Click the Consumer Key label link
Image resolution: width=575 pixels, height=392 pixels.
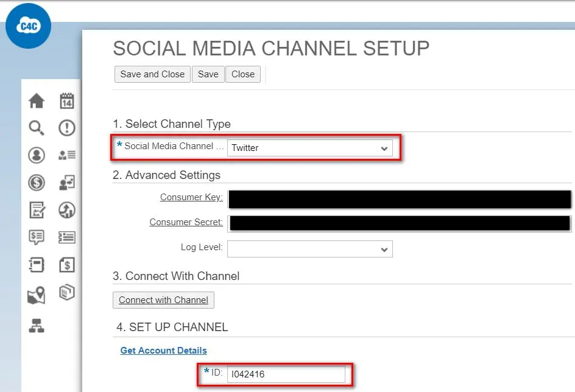coord(191,197)
